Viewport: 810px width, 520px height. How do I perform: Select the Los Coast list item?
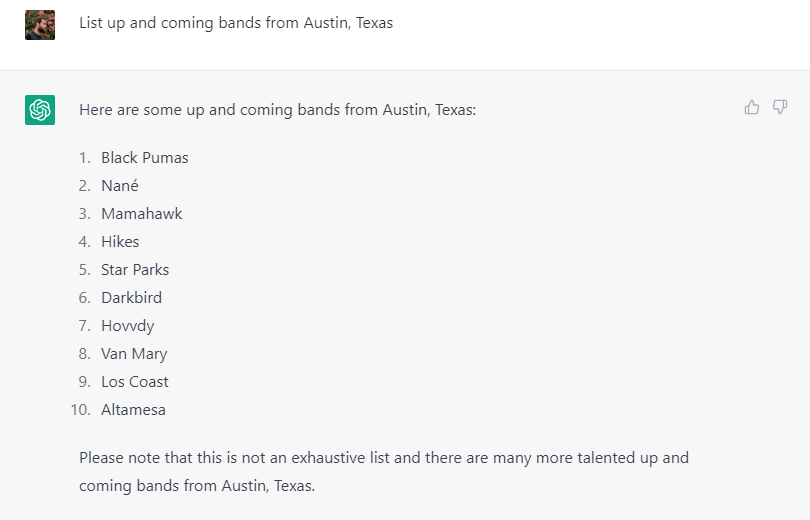point(135,382)
